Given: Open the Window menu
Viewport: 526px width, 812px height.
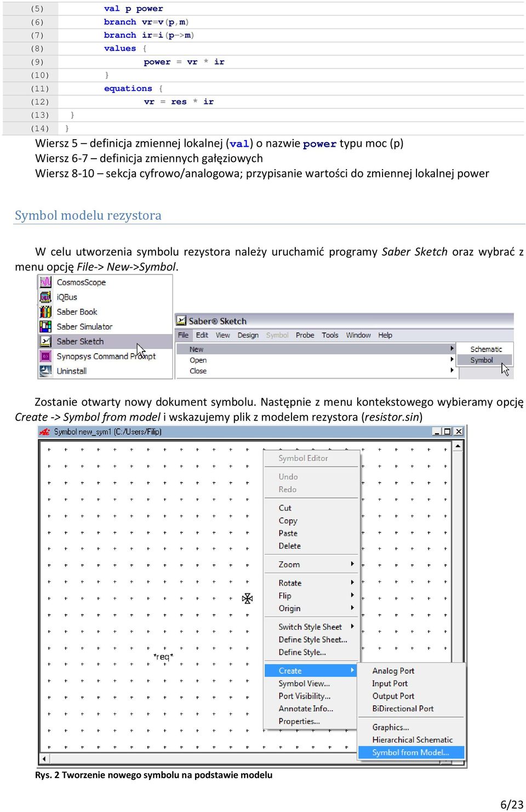Looking at the screenshot, I should point(358,335).
